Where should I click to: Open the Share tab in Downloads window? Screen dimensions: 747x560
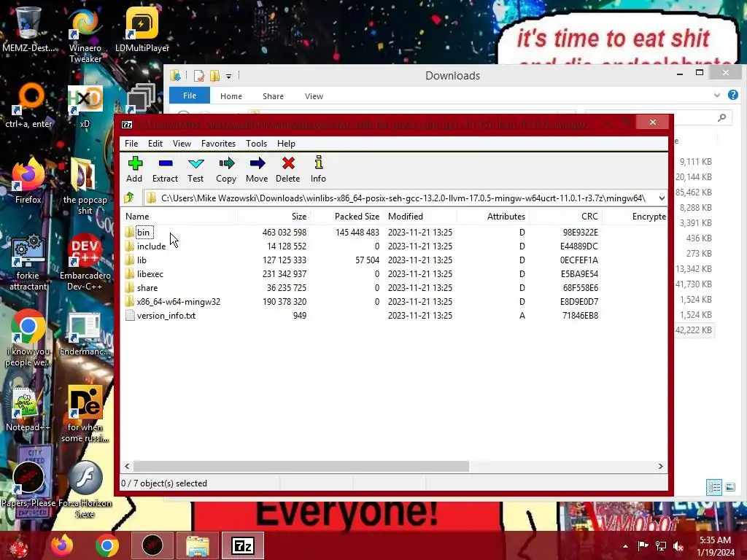pos(273,96)
